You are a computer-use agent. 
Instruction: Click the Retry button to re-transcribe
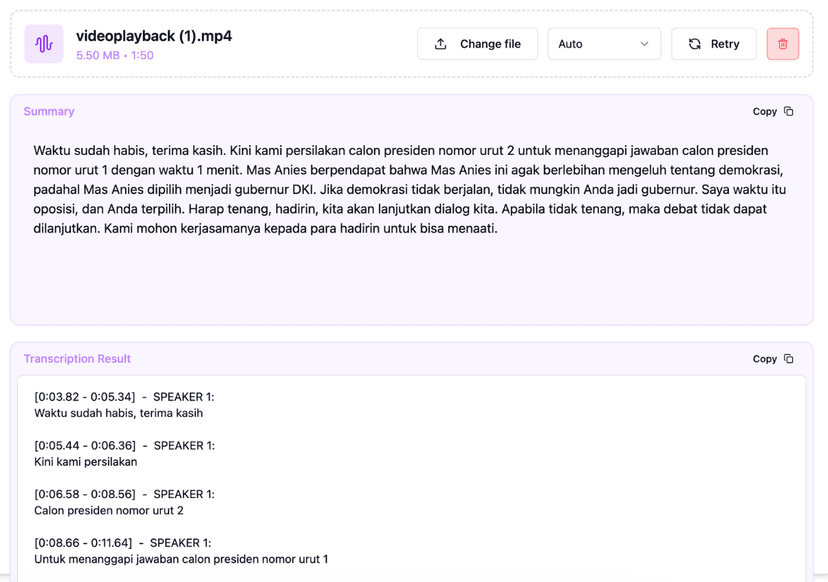713,43
